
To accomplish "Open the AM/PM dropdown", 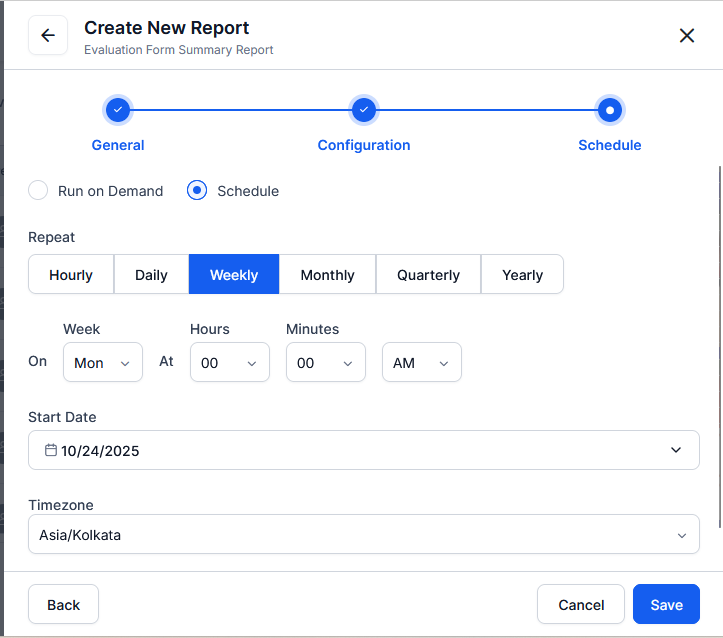I will (421, 363).
